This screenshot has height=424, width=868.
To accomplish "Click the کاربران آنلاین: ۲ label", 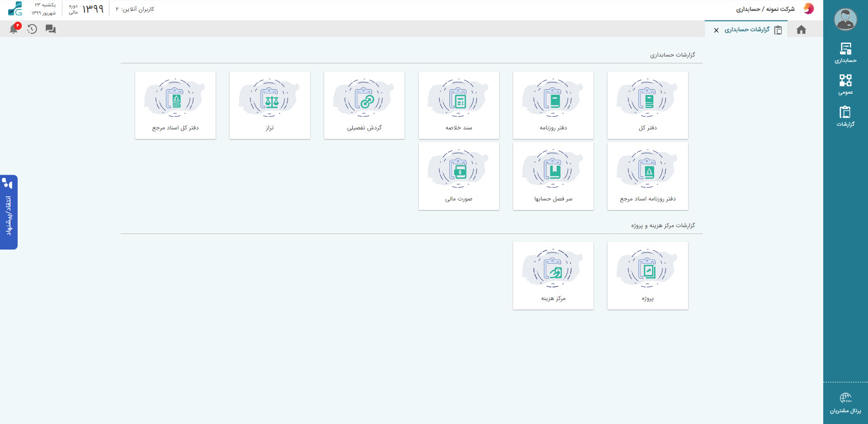I will click(x=135, y=9).
